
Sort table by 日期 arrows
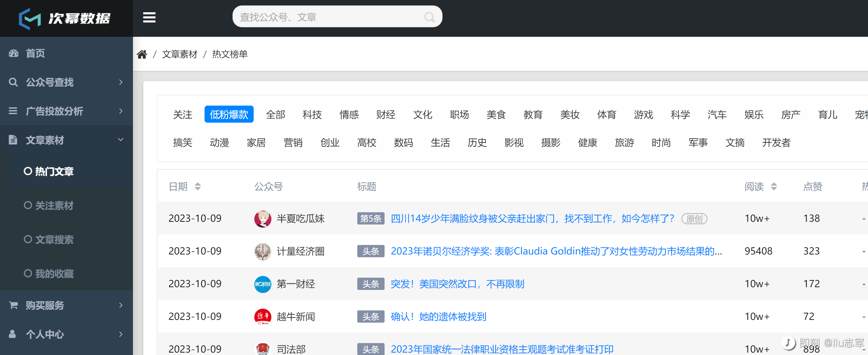[198, 186]
